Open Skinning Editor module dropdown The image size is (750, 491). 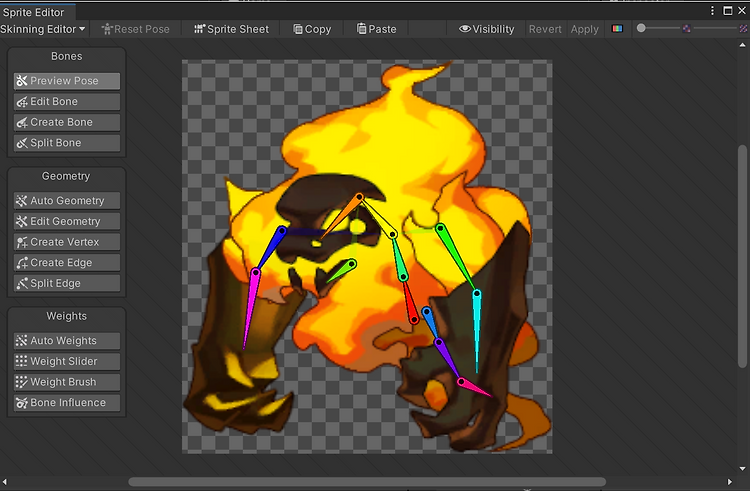click(43, 29)
